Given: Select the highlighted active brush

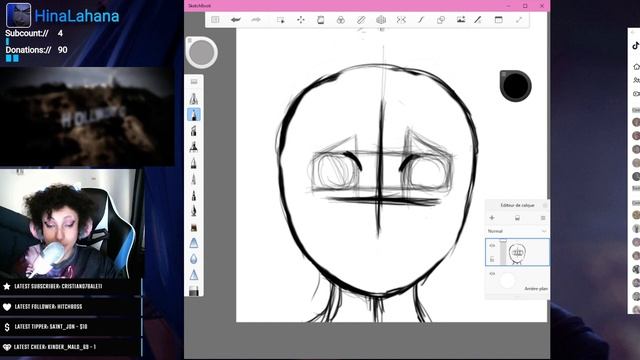Looking at the screenshot, I should [194, 114].
